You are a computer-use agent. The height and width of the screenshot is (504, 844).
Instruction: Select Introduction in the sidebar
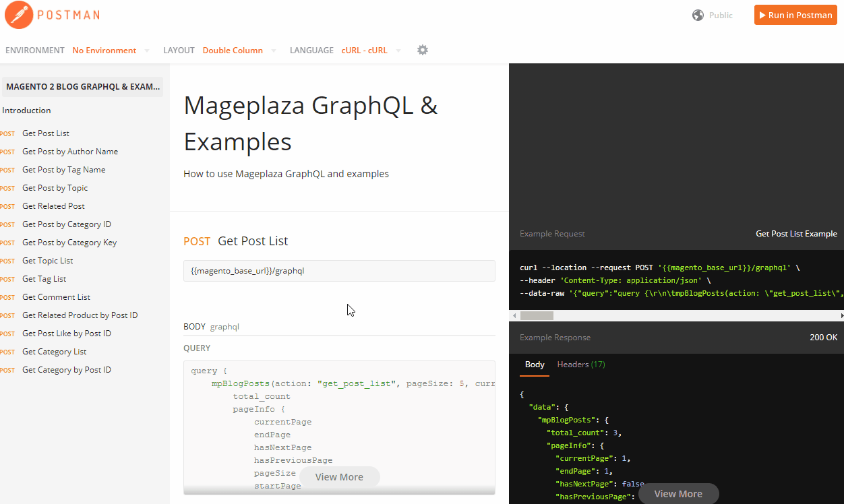point(26,111)
